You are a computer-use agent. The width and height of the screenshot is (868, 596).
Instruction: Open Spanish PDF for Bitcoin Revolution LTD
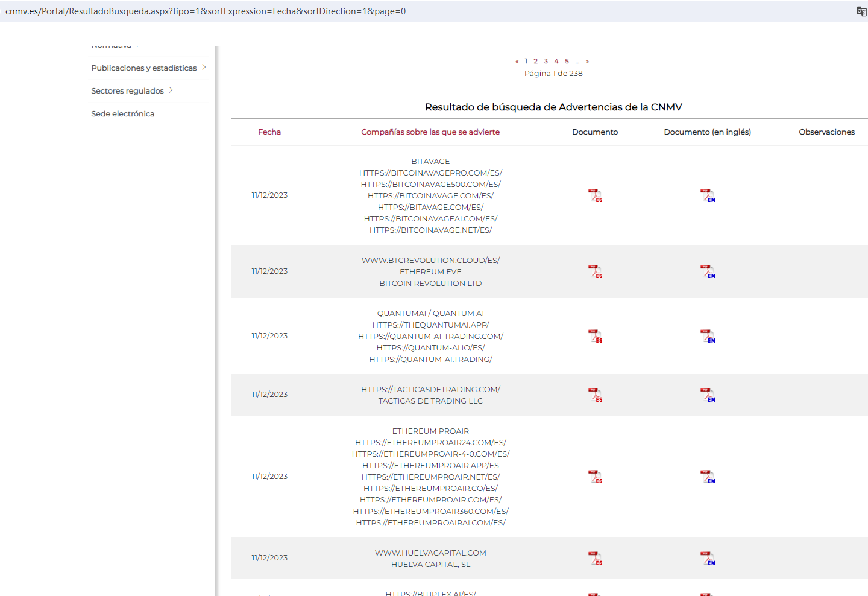pos(595,271)
